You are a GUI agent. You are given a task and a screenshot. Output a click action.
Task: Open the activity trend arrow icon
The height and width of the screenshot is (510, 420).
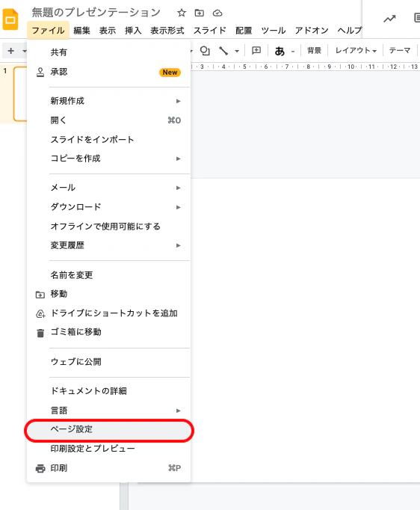tap(389, 19)
